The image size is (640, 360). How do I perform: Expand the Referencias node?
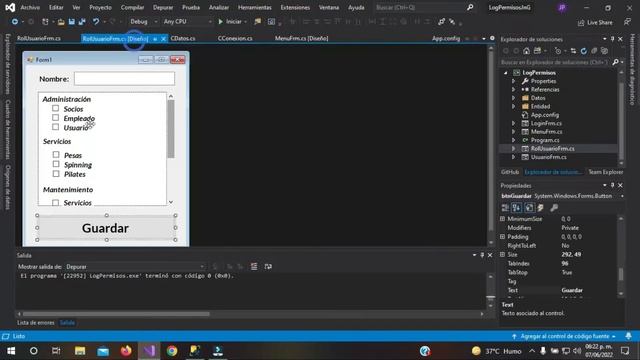point(513,89)
